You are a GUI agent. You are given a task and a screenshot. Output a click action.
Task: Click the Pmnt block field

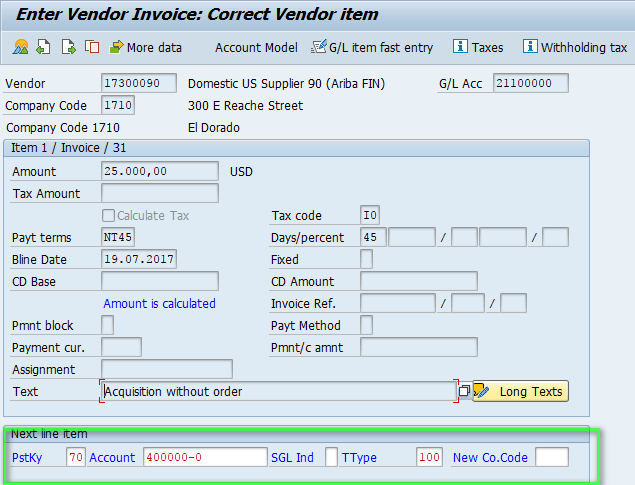tap(108, 325)
